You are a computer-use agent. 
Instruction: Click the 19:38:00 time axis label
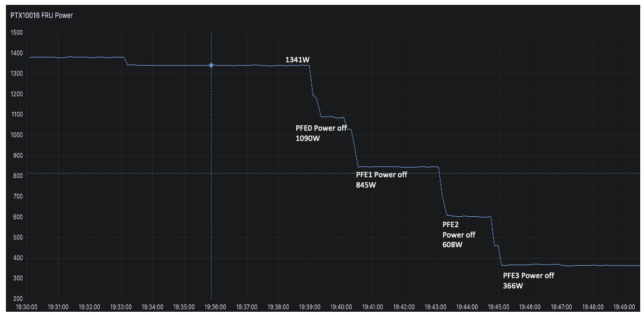pos(278,307)
